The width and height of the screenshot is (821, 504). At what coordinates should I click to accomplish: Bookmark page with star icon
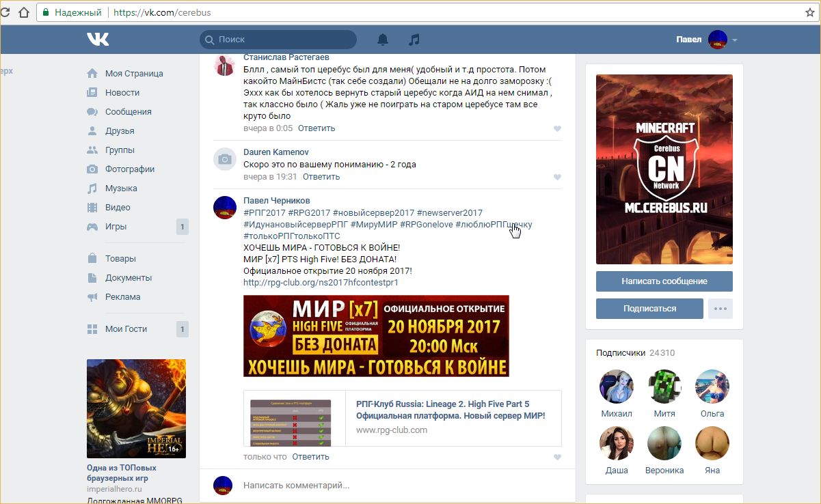tap(810, 12)
